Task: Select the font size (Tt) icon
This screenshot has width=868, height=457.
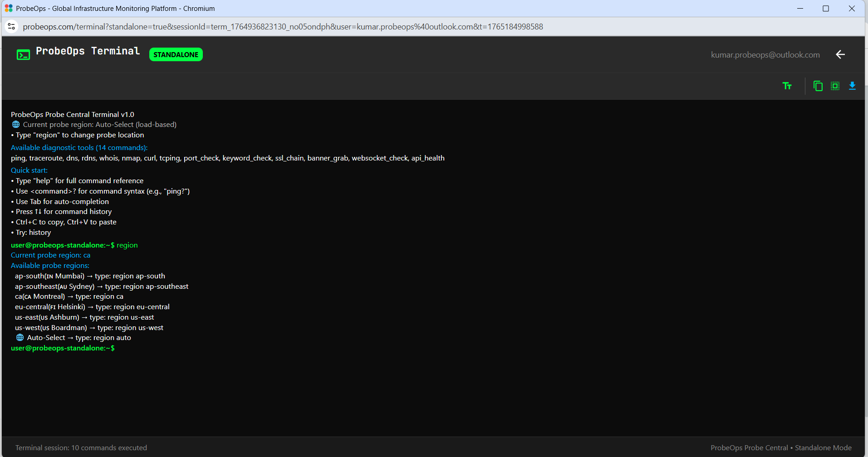Action: pyautogui.click(x=787, y=86)
